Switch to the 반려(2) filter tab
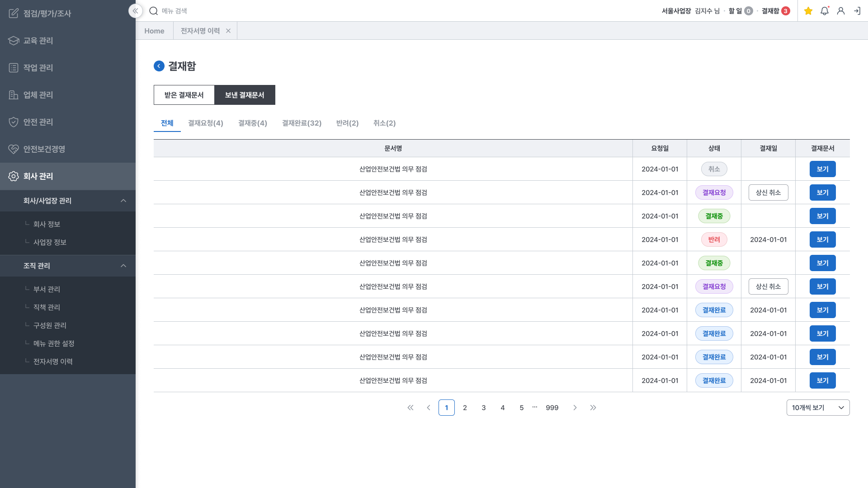 (x=347, y=123)
